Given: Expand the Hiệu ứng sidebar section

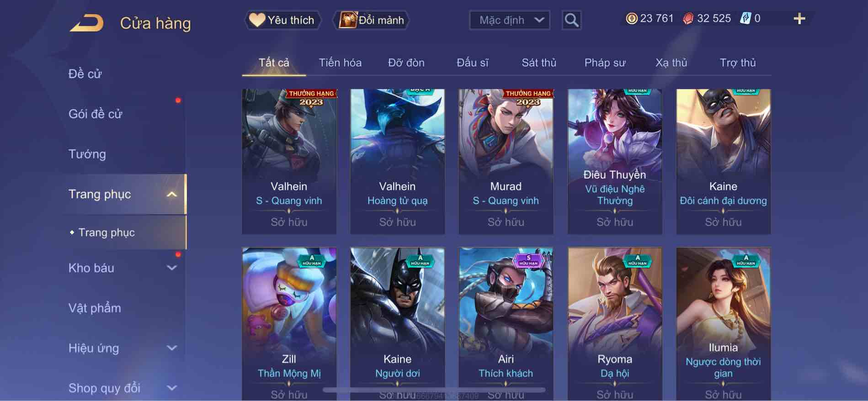Looking at the screenshot, I should pos(172,348).
